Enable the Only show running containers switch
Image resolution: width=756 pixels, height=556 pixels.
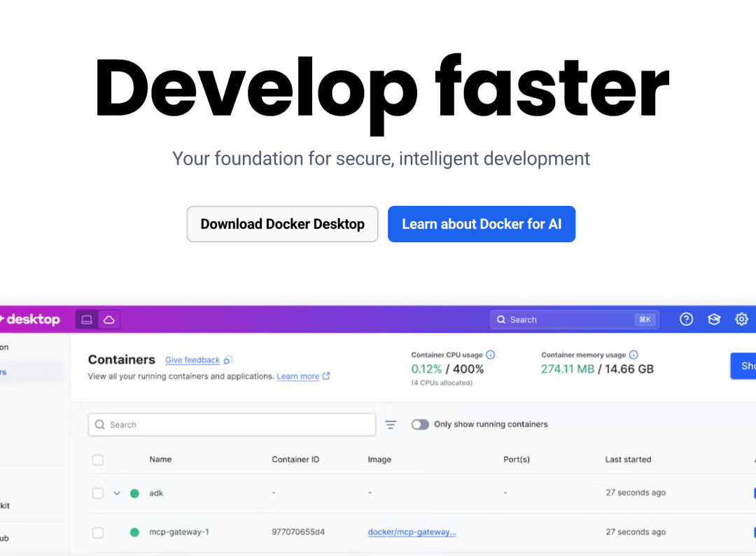[x=421, y=424]
